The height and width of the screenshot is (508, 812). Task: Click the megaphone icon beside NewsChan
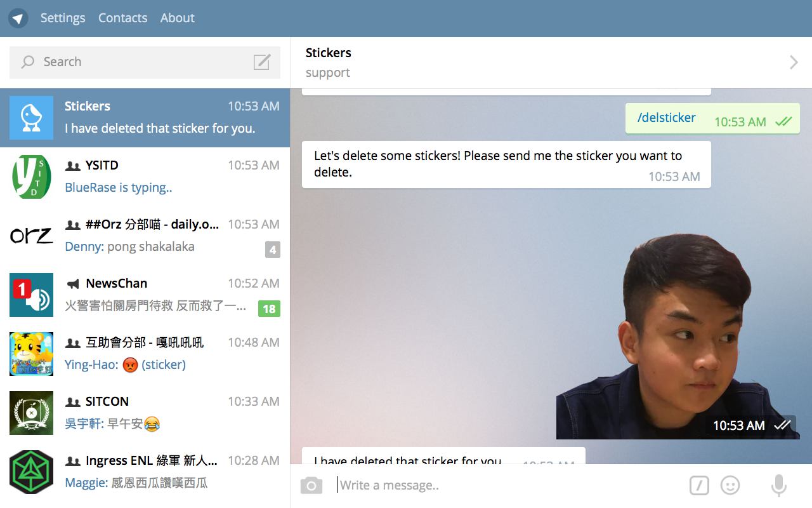click(73, 284)
